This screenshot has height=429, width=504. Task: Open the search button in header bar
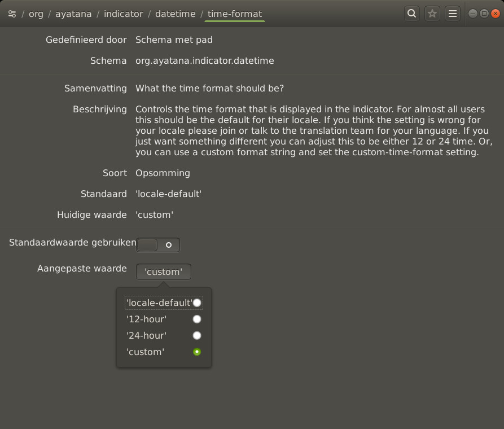pyautogui.click(x=412, y=14)
